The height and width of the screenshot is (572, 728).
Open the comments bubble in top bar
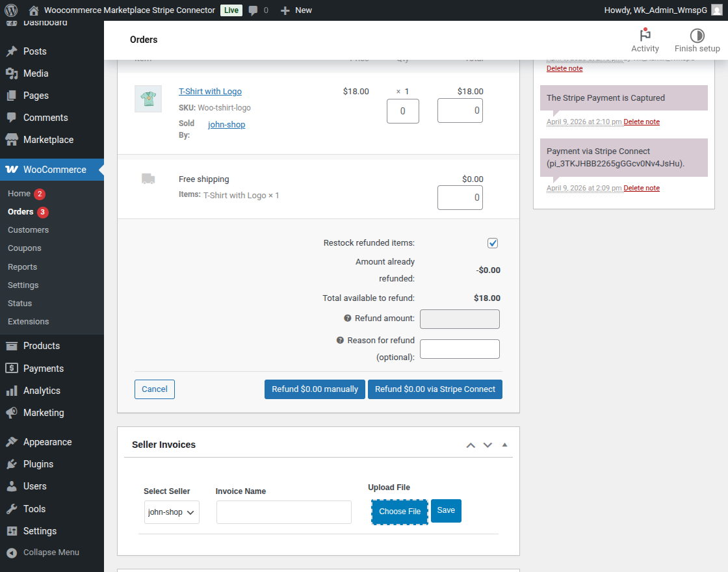tap(253, 10)
